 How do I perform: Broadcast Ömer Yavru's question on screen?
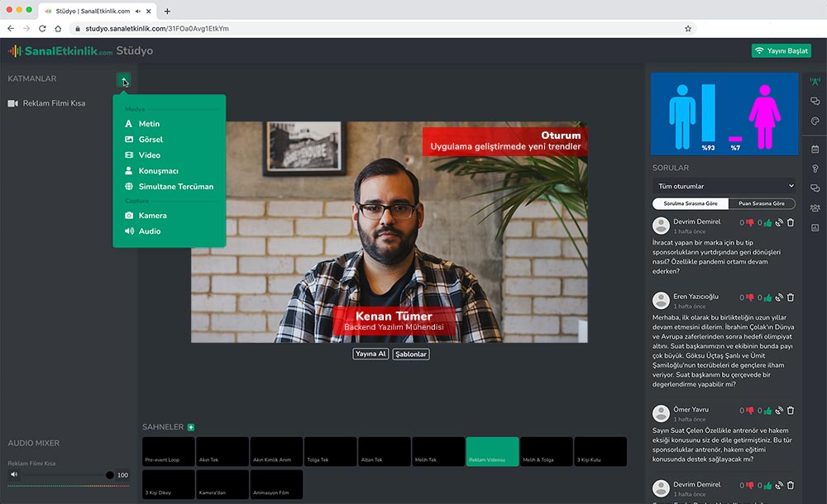click(779, 410)
